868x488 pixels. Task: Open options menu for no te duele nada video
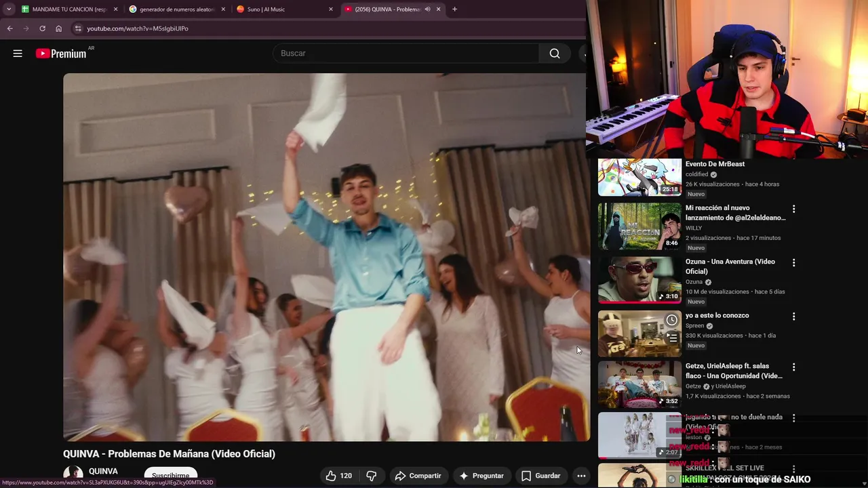pyautogui.click(x=793, y=418)
